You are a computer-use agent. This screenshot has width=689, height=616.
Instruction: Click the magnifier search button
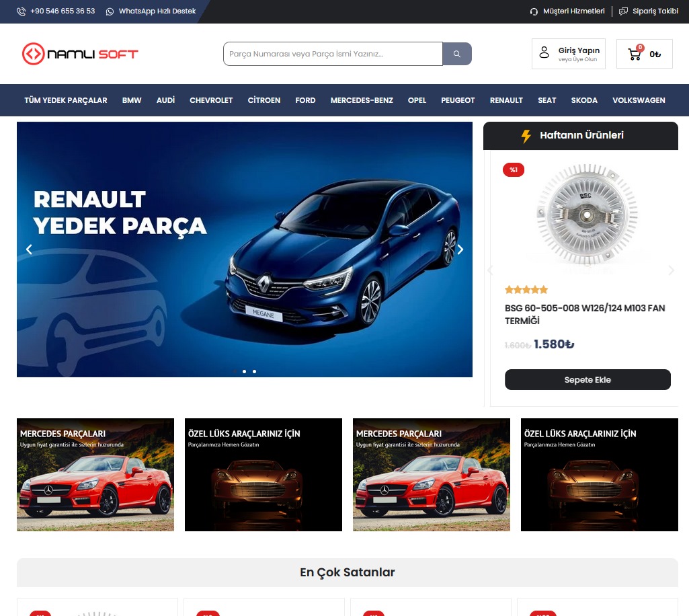coord(457,54)
